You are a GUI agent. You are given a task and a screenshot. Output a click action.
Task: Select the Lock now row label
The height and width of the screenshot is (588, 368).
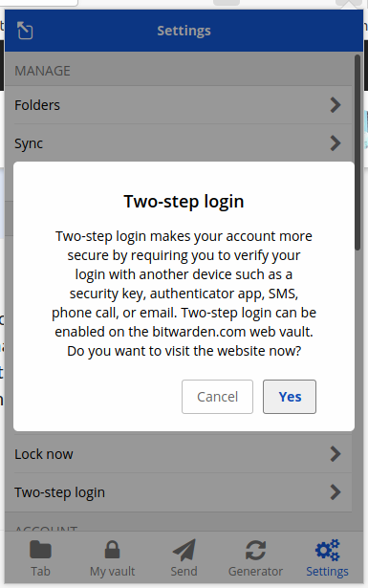coord(44,454)
